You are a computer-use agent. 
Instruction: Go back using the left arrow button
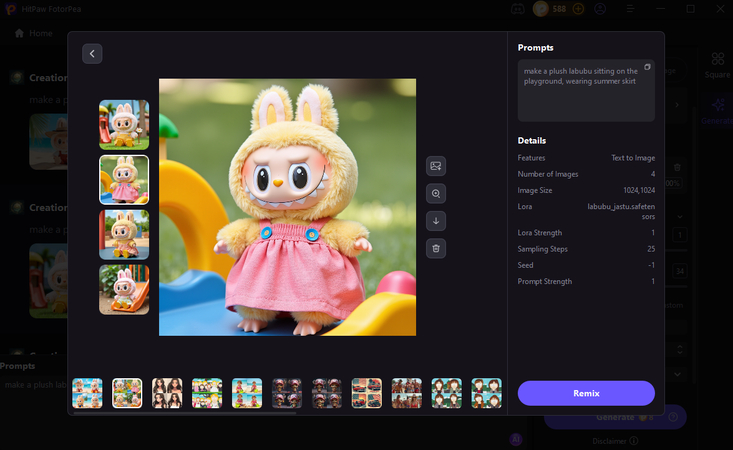(92, 54)
